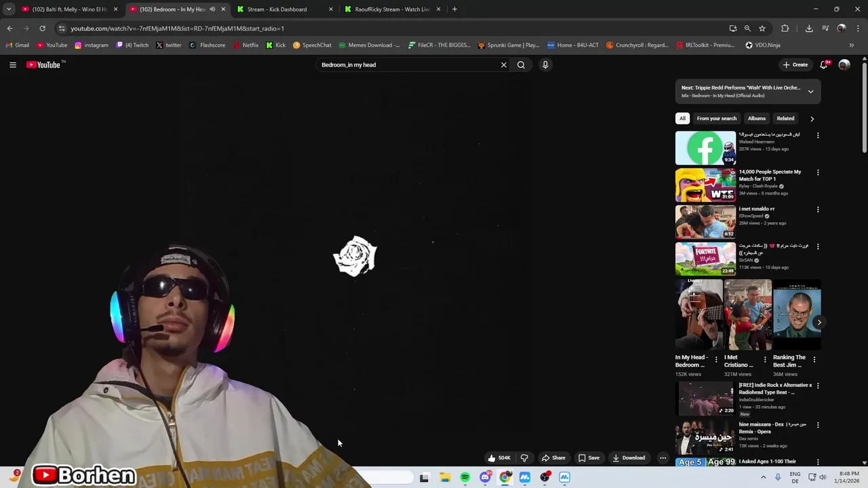Reload the page in Chrome

tap(42, 28)
